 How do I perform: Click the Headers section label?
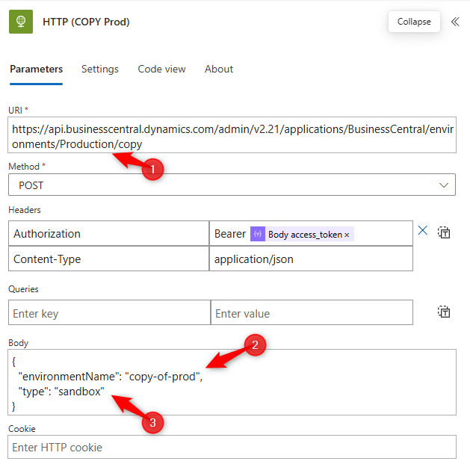(x=25, y=210)
